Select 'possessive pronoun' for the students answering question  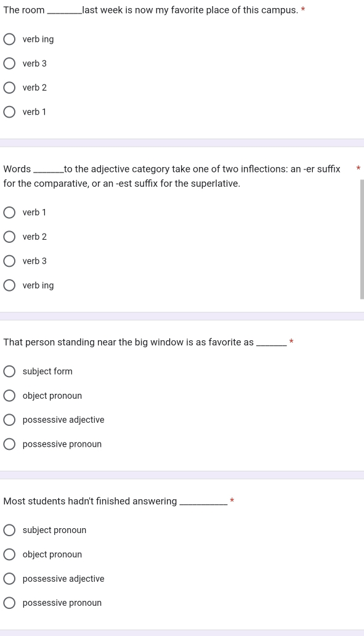9,603
